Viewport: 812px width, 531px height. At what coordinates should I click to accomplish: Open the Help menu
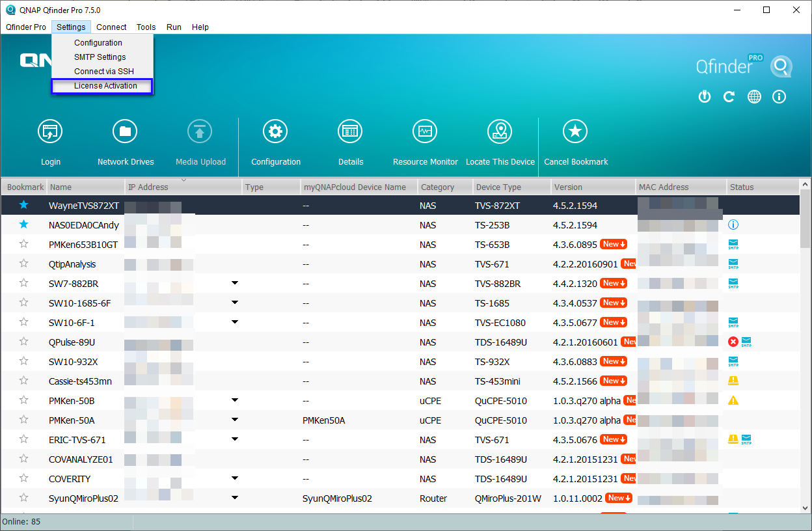(200, 27)
